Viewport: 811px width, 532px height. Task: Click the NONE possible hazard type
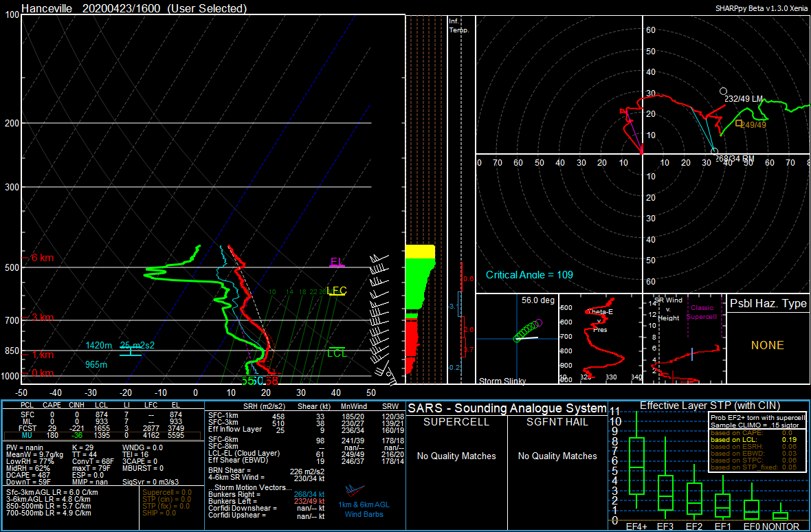point(767,345)
